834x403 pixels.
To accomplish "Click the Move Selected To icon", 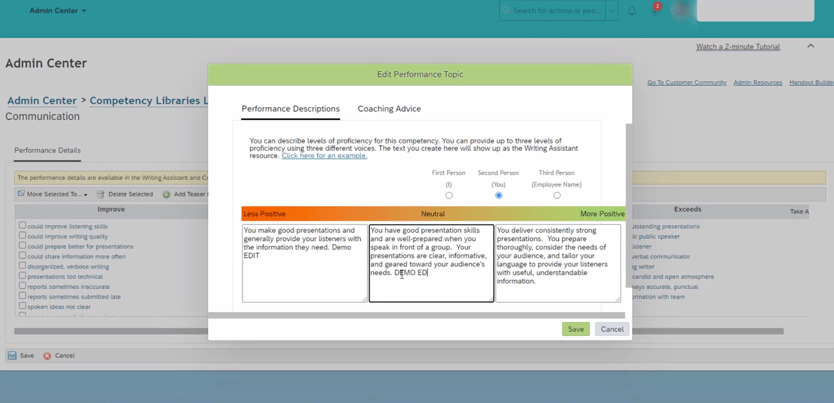I will pos(21,194).
